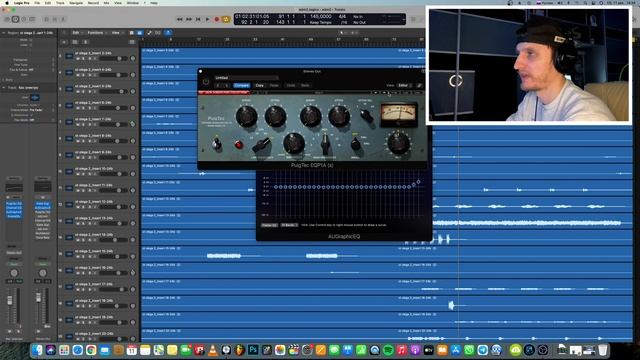640x360 pixels.
Task: Open the AUGraphicEQ 31 Bands dropdown
Action: click(x=289, y=225)
